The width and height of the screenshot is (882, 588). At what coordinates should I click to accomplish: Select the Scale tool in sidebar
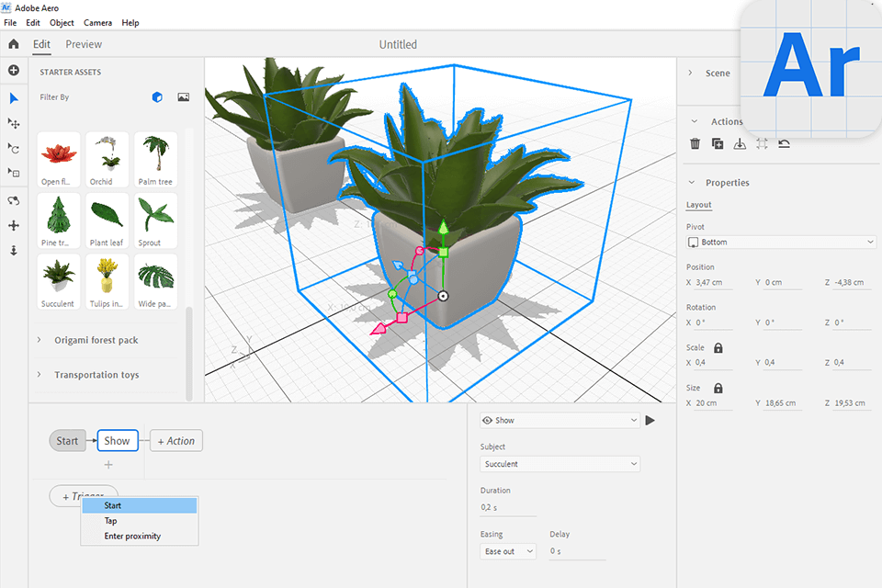pyautogui.click(x=14, y=172)
